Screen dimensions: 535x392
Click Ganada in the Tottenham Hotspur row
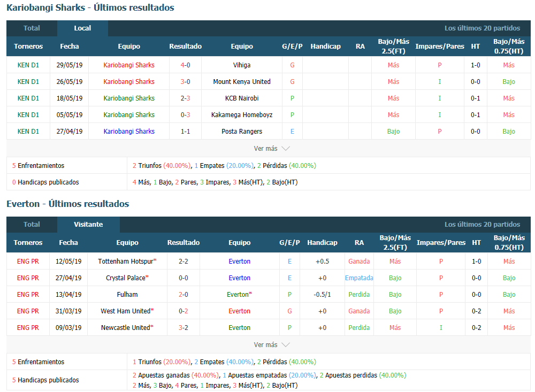click(x=359, y=262)
